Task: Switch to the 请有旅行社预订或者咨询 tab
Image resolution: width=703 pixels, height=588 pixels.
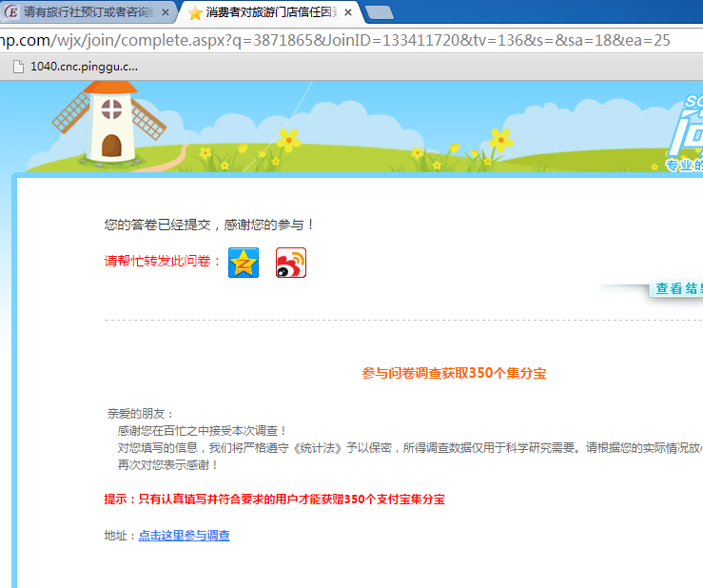Action: 88,12
